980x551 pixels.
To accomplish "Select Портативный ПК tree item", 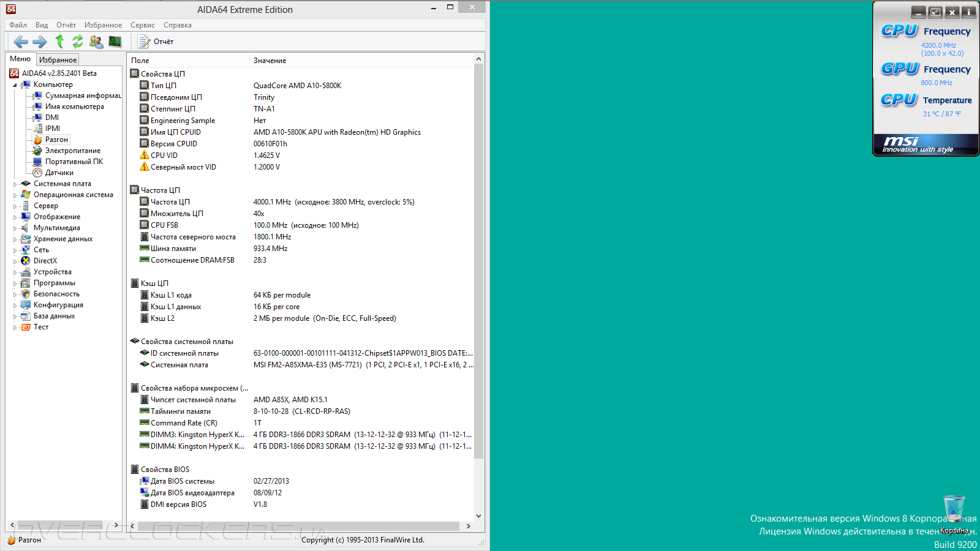I will tap(73, 162).
